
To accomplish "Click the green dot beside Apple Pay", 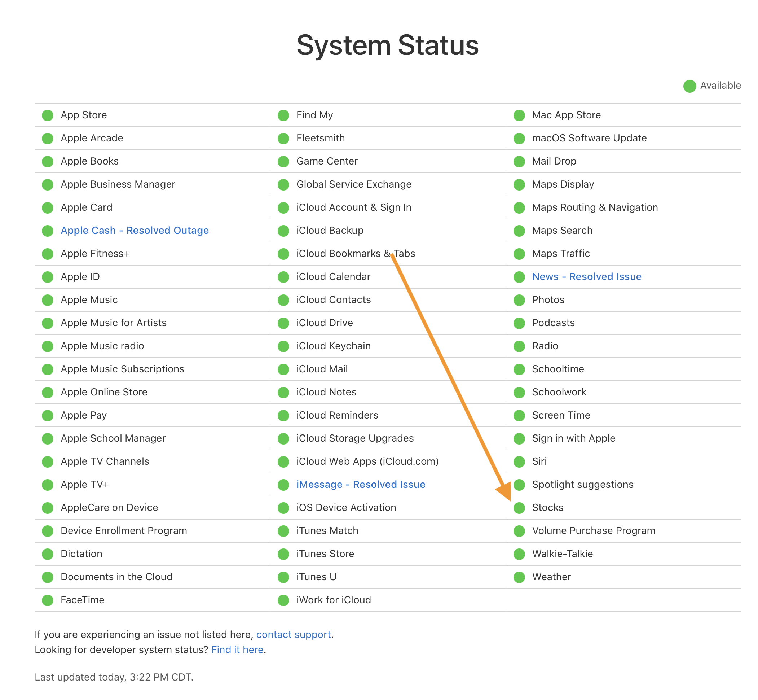I will [x=48, y=416].
